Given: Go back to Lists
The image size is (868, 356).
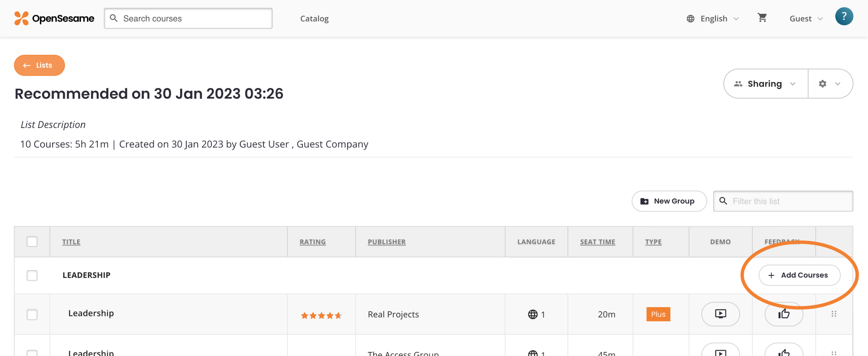Looking at the screenshot, I should point(39,65).
